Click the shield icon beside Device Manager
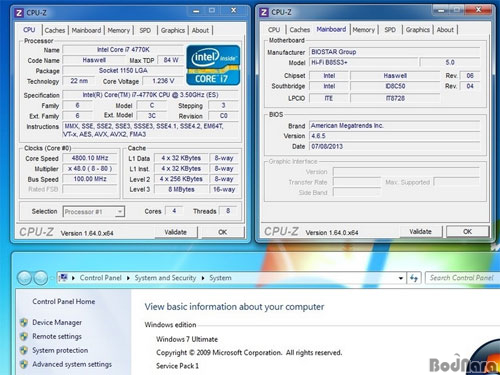The height and width of the screenshot is (375, 500). click(24, 322)
